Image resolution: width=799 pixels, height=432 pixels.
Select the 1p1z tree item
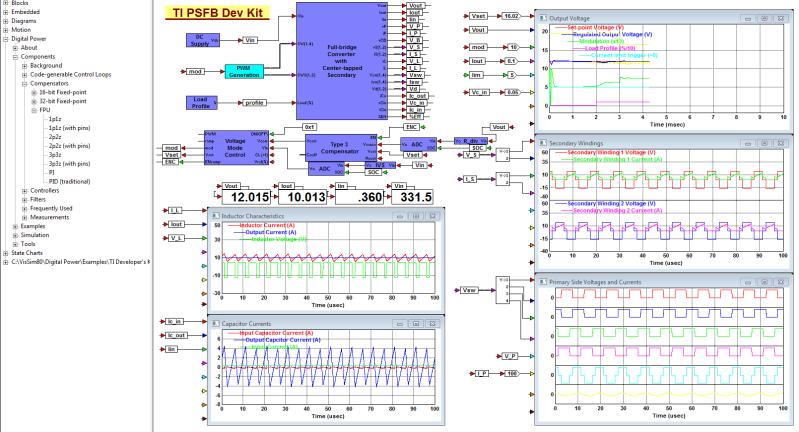pyautogui.click(x=55, y=119)
